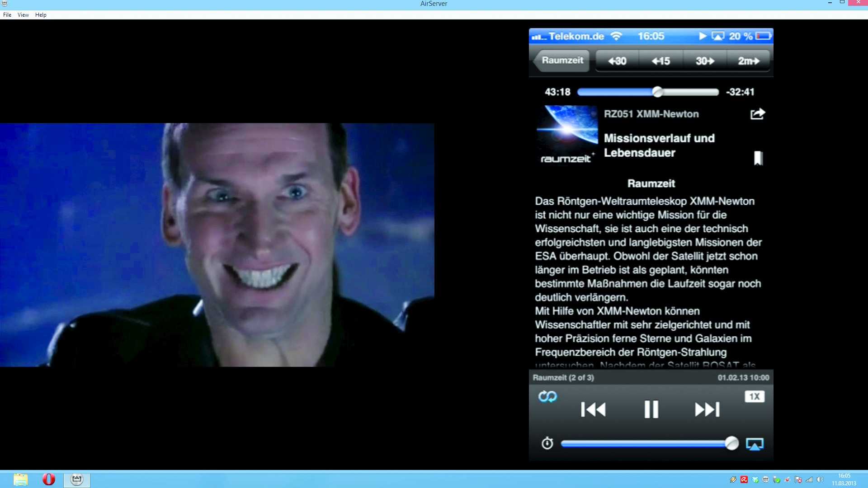This screenshot has width=868, height=488.
Task: Go to the previous chapter
Action: (593, 409)
